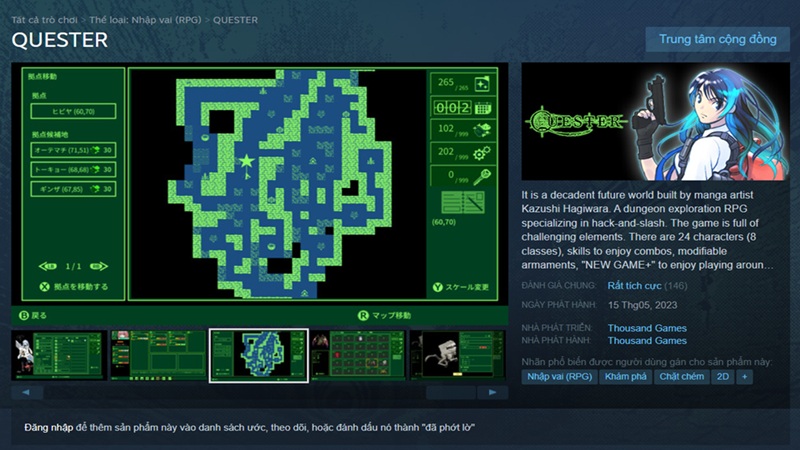Click the release date 15 Thg05, 2023
The height and width of the screenshot is (450, 800).
[x=642, y=305]
